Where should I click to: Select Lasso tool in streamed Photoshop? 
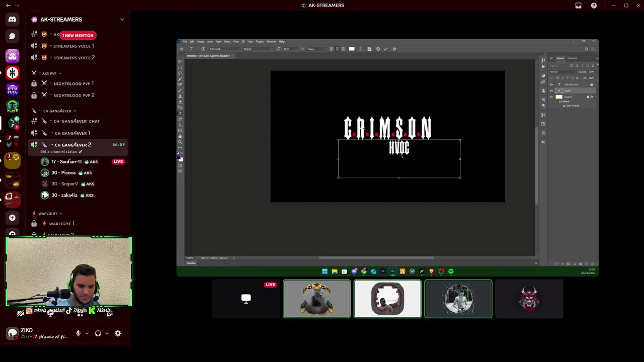pos(180,73)
